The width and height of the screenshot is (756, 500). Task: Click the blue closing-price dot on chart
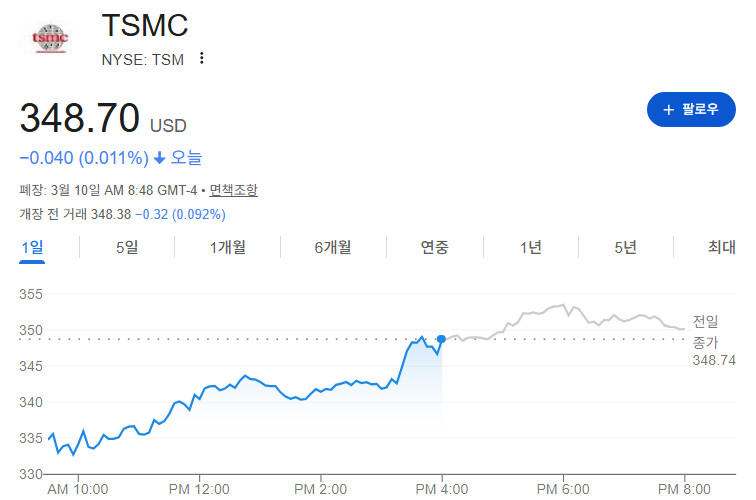[441, 339]
